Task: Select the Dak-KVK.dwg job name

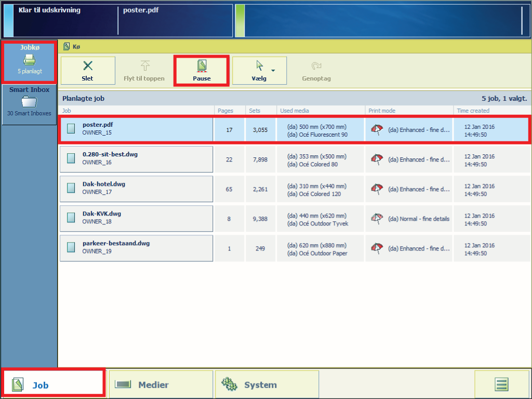Action: [102, 214]
